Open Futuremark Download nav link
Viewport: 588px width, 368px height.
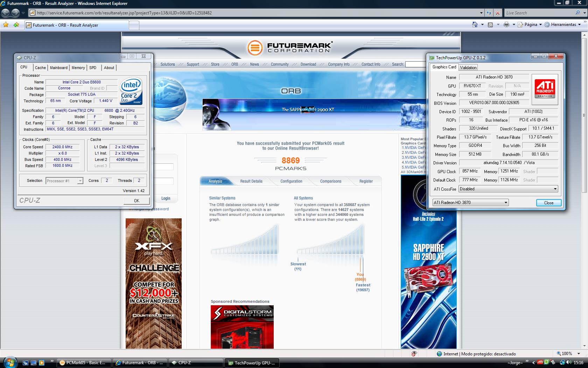click(308, 64)
